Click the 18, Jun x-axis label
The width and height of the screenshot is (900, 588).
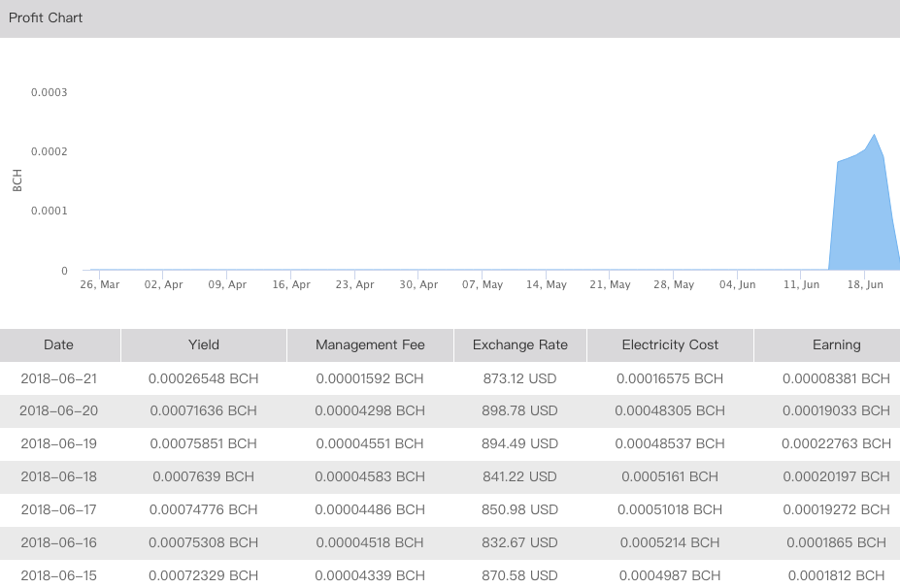tap(866, 285)
